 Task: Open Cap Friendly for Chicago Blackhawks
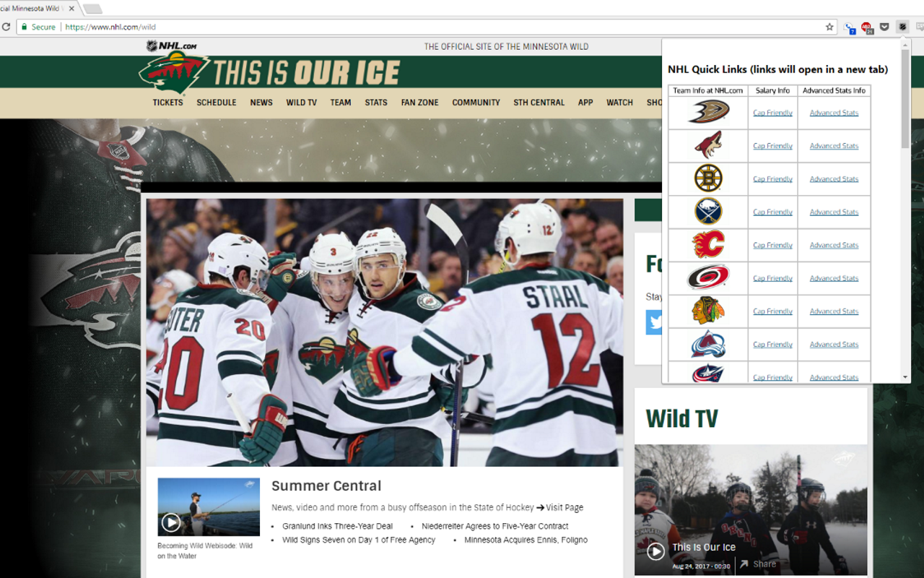[772, 311]
